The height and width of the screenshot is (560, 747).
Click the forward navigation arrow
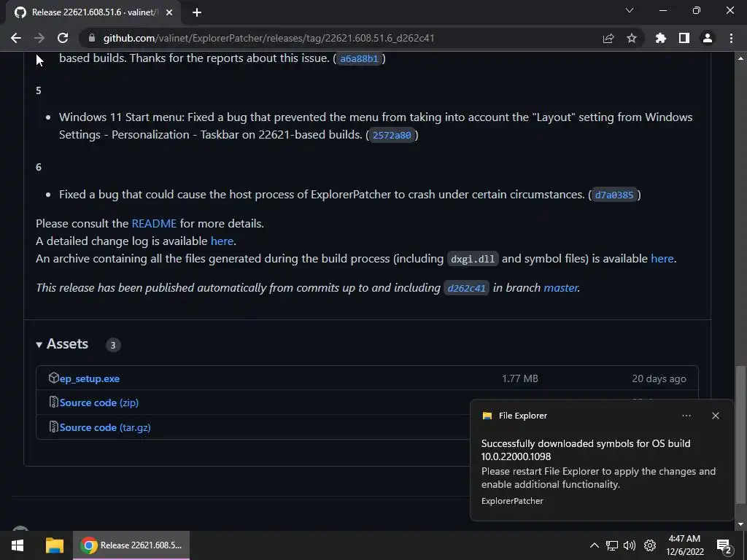tap(39, 38)
